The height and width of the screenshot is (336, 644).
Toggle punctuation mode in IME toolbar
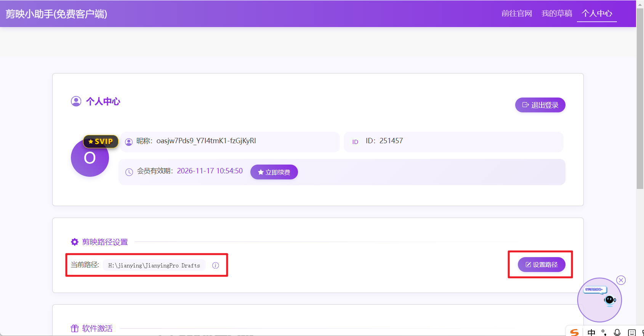point(604,332)
